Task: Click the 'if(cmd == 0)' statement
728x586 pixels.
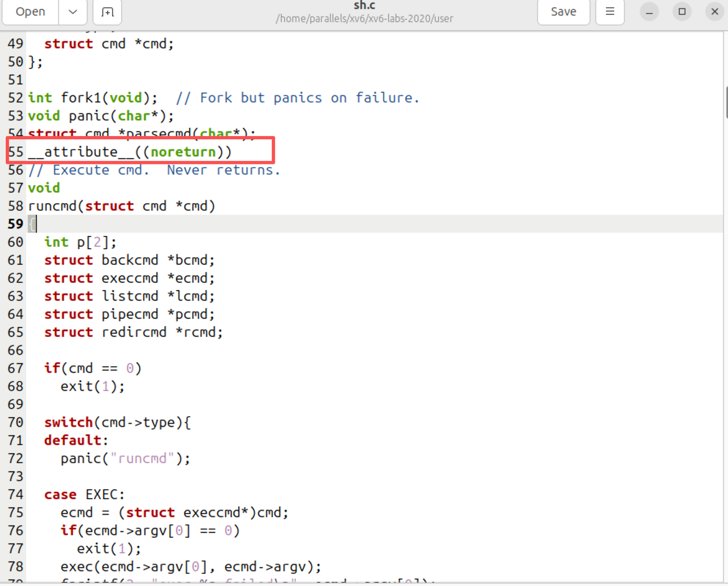Action: pyautogui.click(x=93, y=368)
